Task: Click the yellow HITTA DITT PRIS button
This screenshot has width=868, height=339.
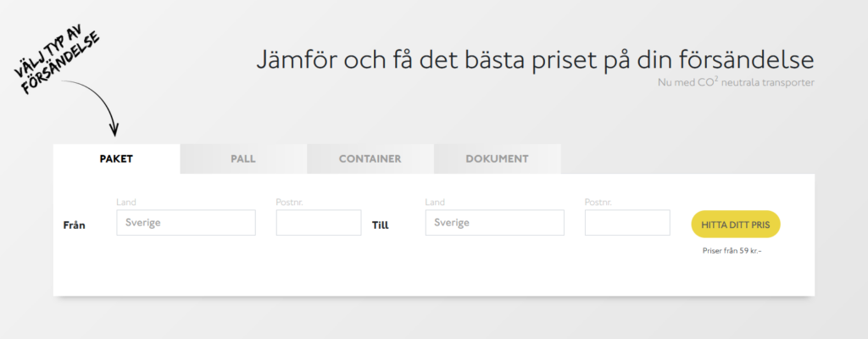Action: point(736,225)
